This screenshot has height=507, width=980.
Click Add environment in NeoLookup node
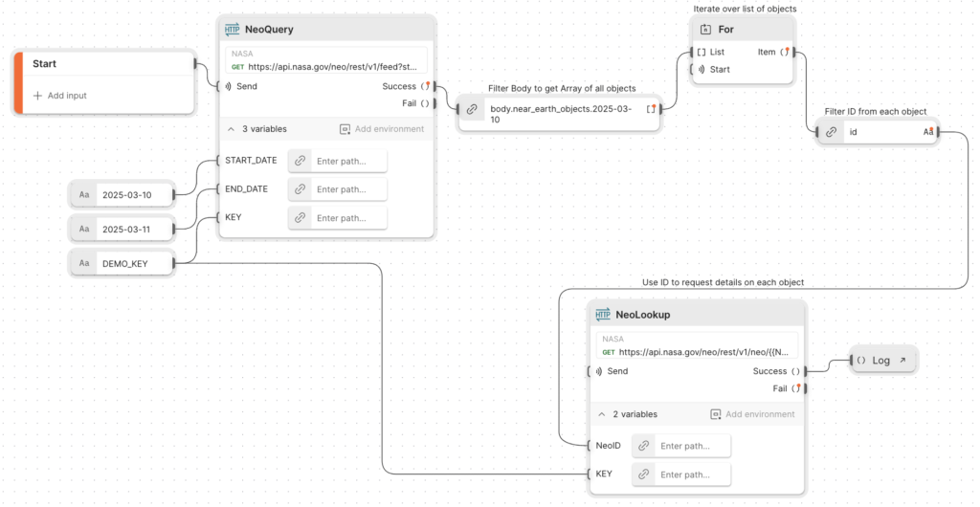752,414
